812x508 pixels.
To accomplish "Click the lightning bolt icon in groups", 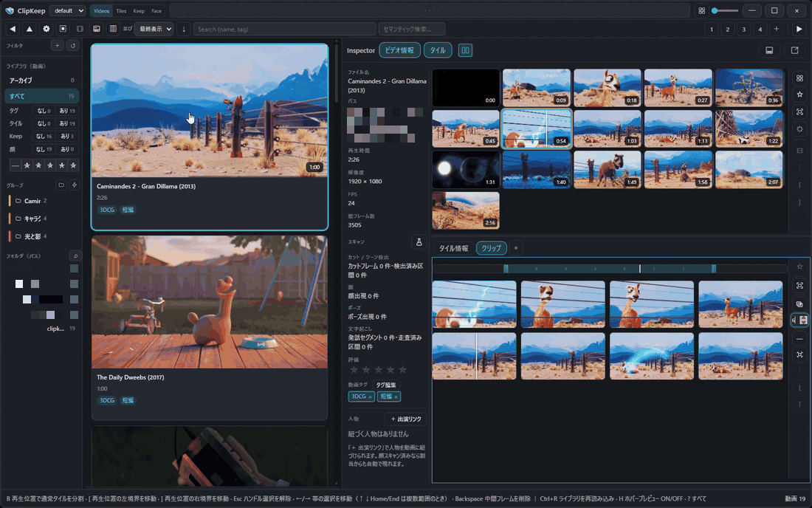I will 74,185.
